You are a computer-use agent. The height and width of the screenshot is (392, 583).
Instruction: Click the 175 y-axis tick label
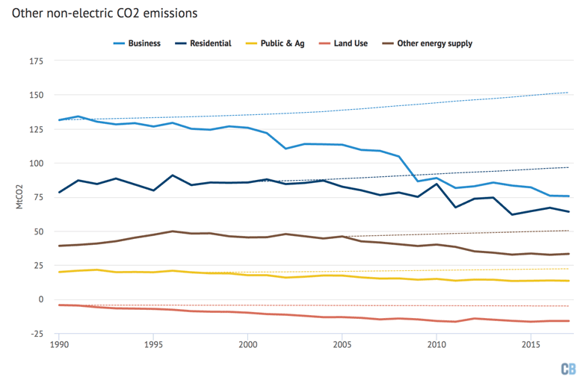point(35,61)
